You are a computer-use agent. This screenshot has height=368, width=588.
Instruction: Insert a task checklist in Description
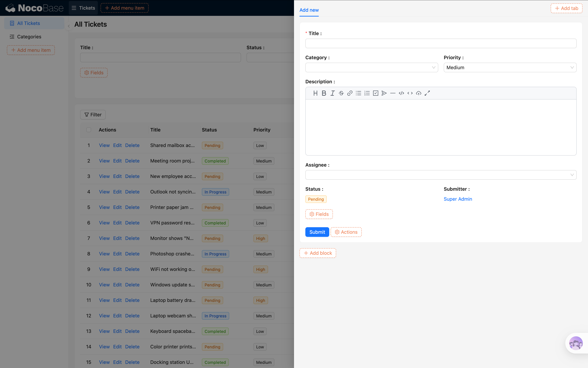tap(375, 93)
